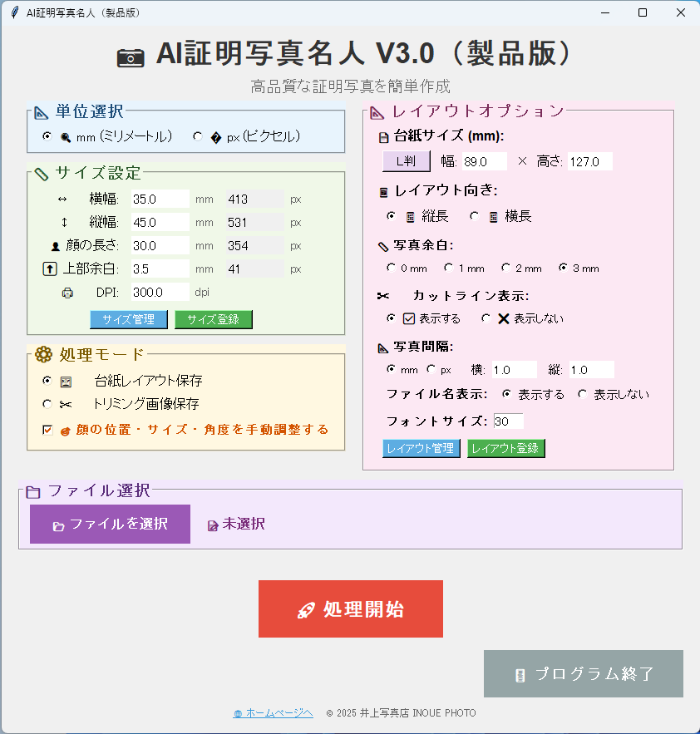
Task: Select the px (ピクセル) unit radio button
Action: 198,137
